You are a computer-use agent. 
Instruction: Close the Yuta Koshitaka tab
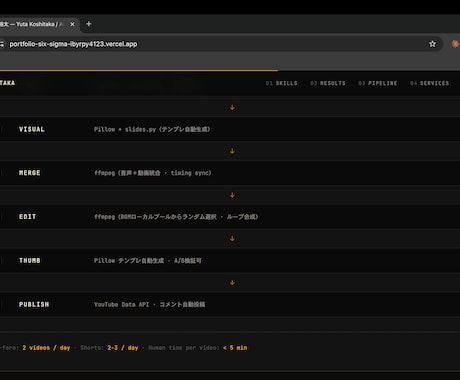tap(72, 24)
